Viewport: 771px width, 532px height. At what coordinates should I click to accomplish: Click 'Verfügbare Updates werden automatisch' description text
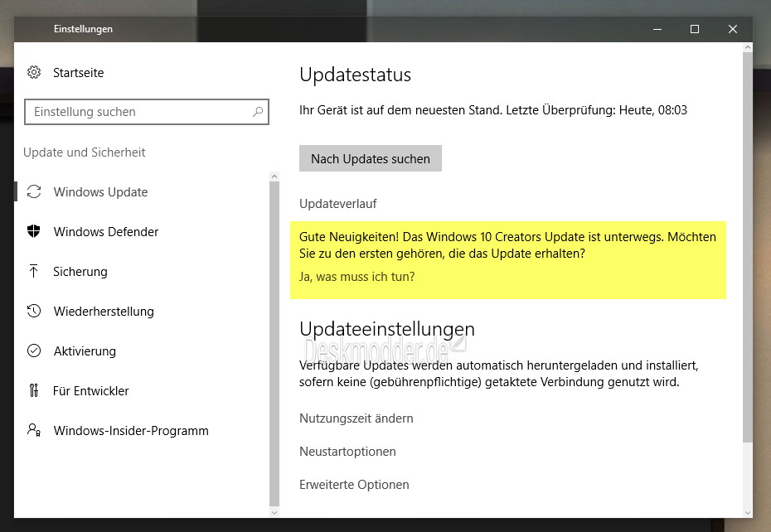point(498,374)
